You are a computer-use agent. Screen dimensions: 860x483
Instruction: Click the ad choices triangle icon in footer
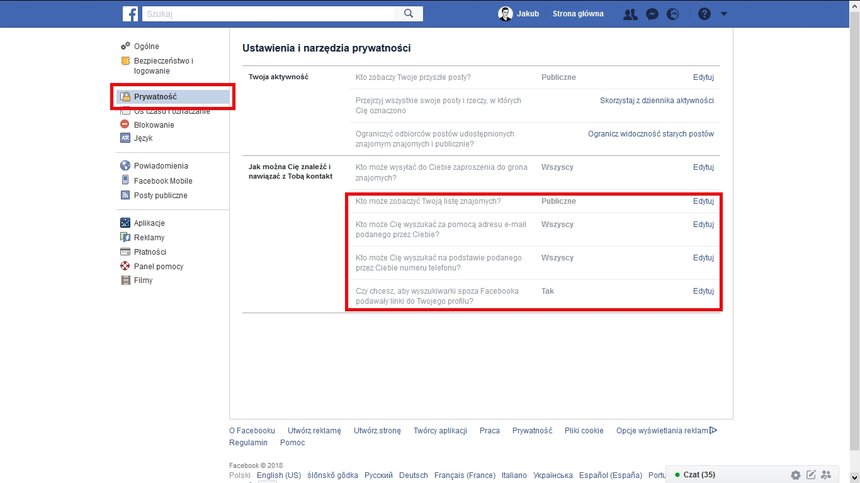coord(713,430)
